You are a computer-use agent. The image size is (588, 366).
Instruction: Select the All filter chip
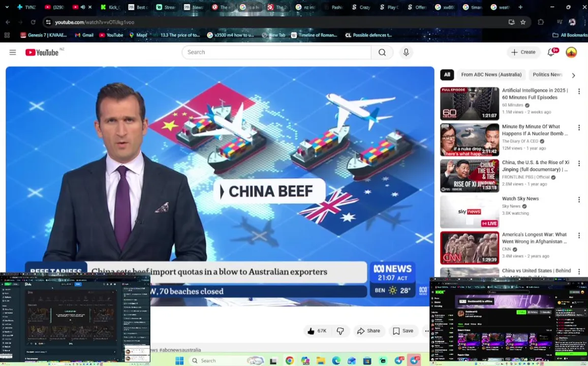tap(447, 75)
